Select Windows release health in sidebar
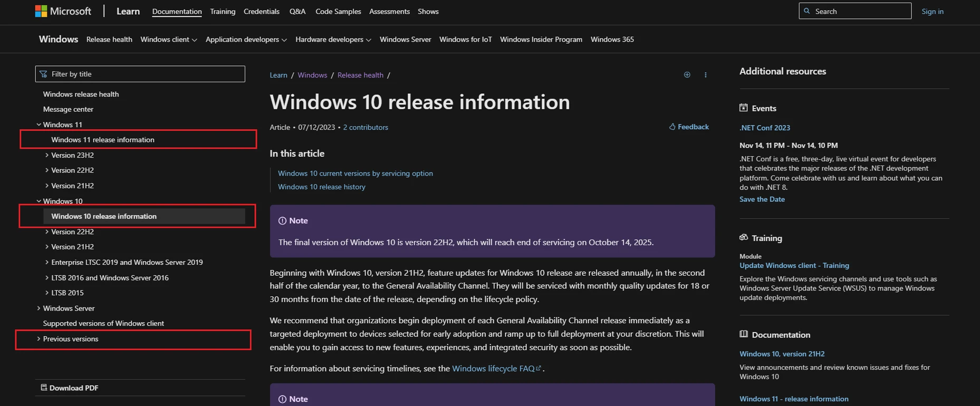Screen dimensions: 980x406 tap(81, 94)
